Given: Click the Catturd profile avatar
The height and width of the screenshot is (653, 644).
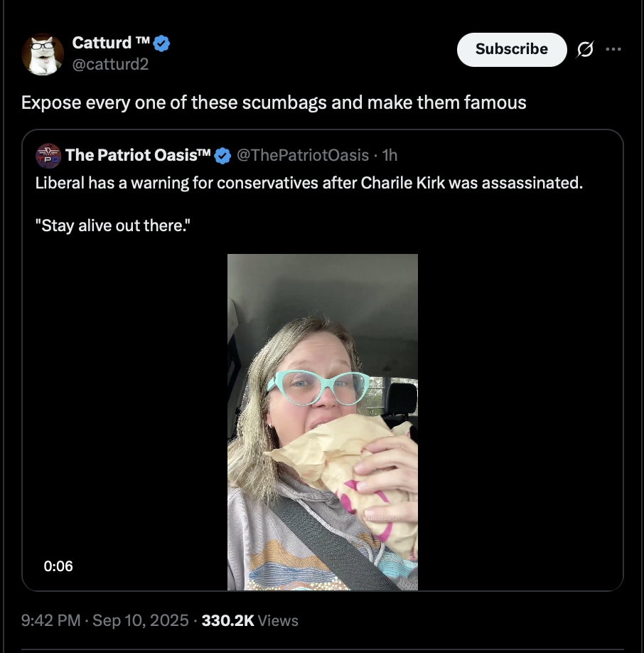Looking at the screenshot, I should [43, 54].
